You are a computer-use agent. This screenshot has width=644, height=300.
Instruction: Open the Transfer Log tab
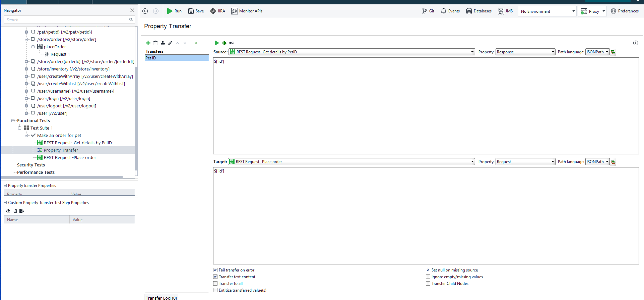coord(161,298)
